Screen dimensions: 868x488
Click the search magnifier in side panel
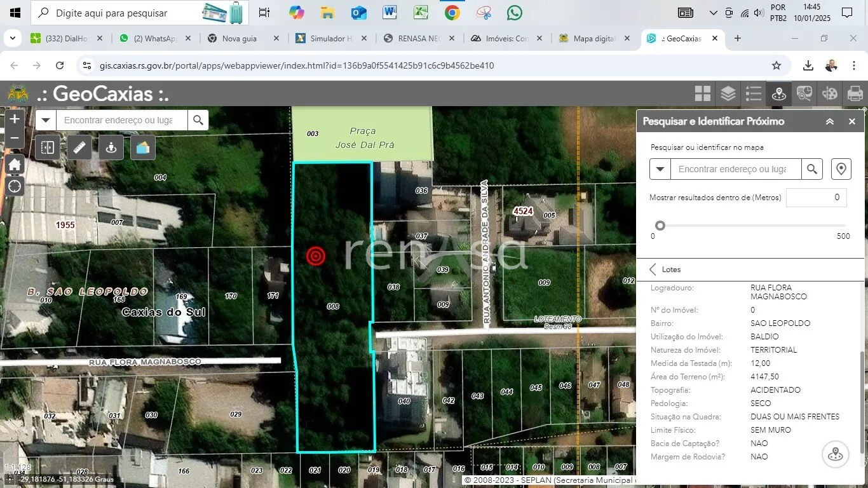point(812,169)
